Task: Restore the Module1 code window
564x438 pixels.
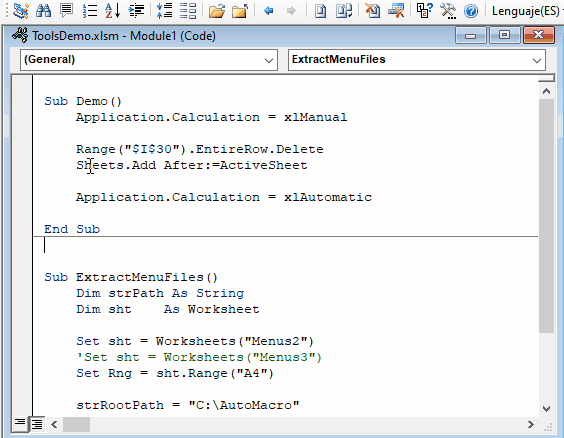Action: [x=504, y=35]
